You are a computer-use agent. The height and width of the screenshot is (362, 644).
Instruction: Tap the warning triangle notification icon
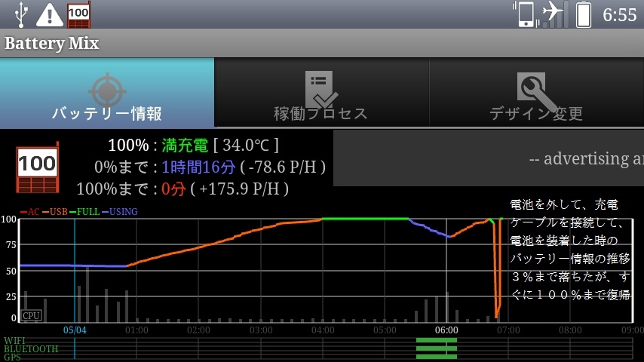[x=50, y=15]
